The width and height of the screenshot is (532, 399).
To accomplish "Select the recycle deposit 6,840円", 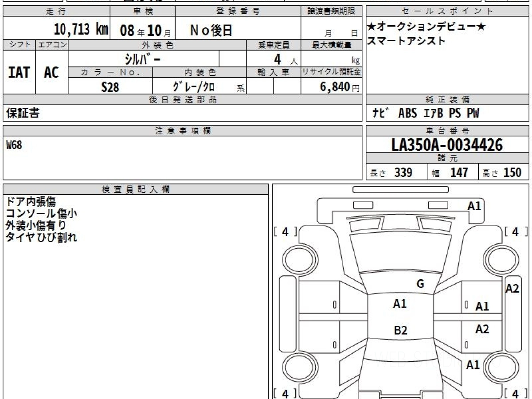I will click(x=340, y=87).
